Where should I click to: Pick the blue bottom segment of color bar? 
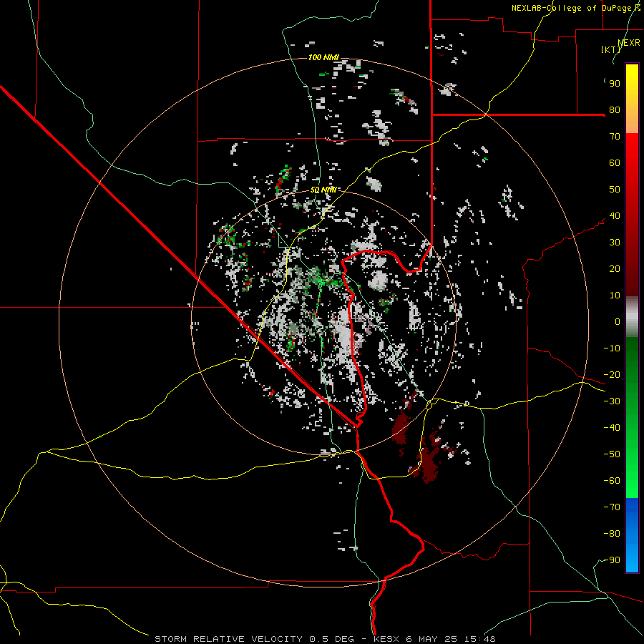632,535
